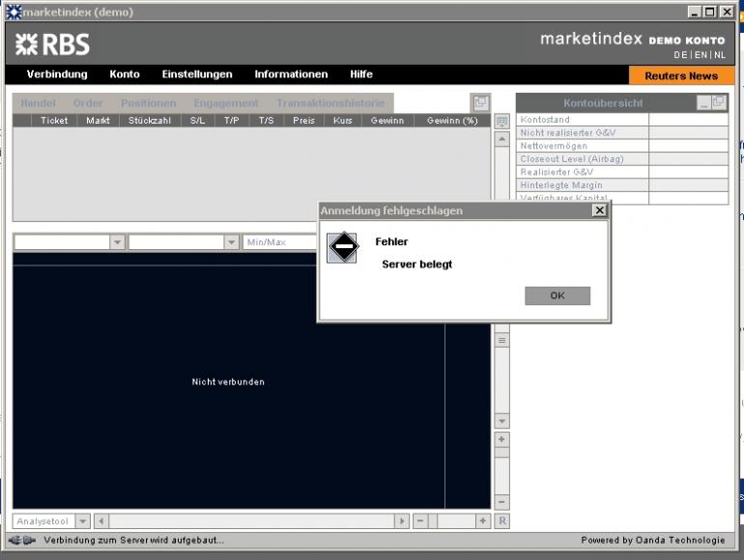Click horizontal zoom minus button
Image resolution: width=744 pixels, height=560 pixels.
point(420,521)
